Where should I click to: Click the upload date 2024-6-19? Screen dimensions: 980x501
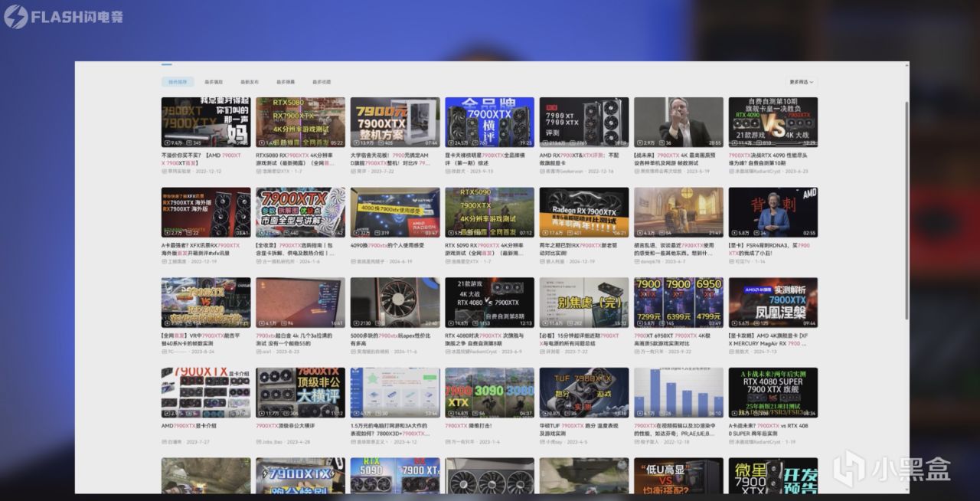[x=402, y=261]
